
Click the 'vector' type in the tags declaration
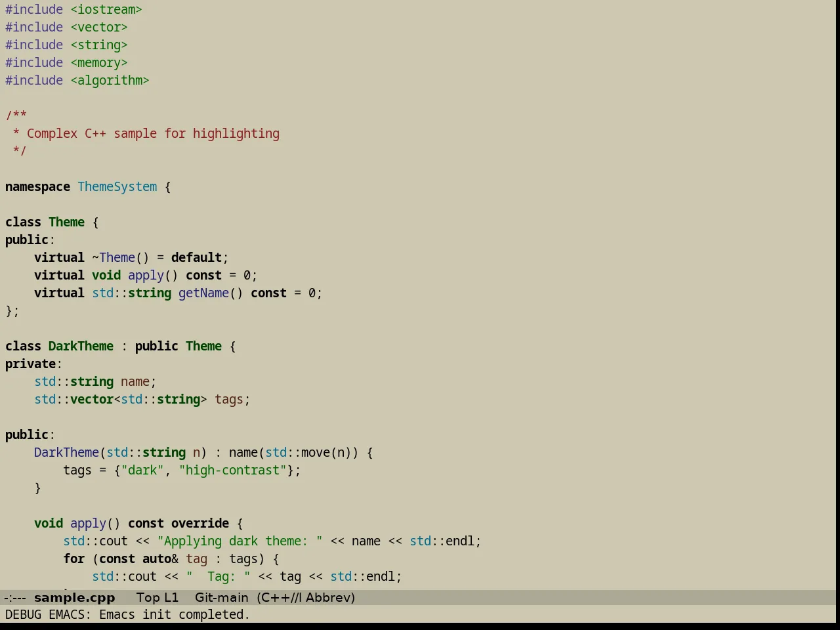click(92, 400)
